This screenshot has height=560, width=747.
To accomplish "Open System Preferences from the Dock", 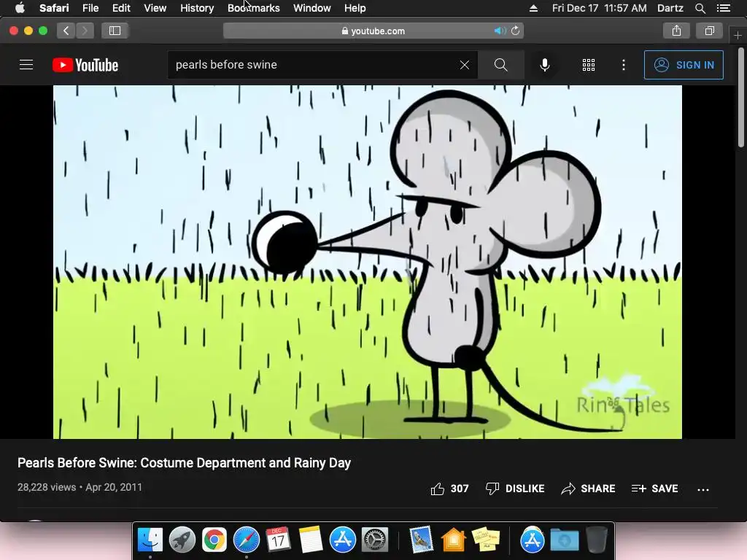I will pos(375,540).
